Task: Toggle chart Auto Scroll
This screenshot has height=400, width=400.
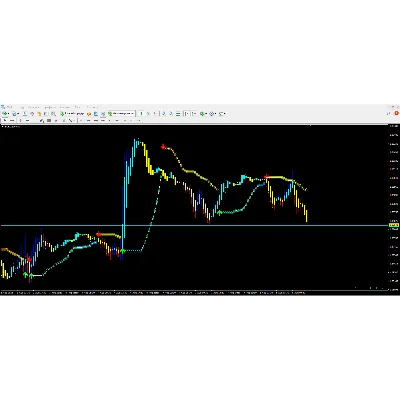Action: (x=186, y=114)
